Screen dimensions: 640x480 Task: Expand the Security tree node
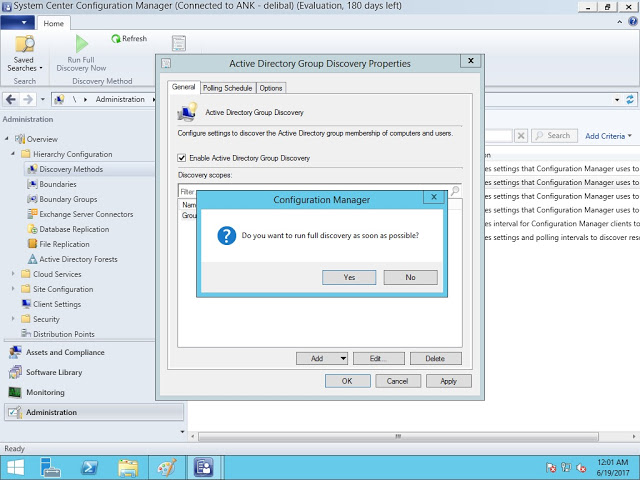click(x=13, y=319)
